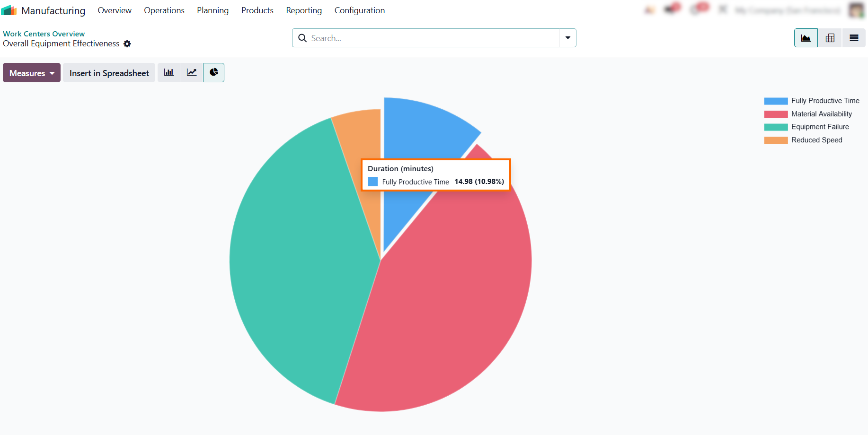Open the Reporting menu
This screenshot has width=868, height=435.
(304, 10)
